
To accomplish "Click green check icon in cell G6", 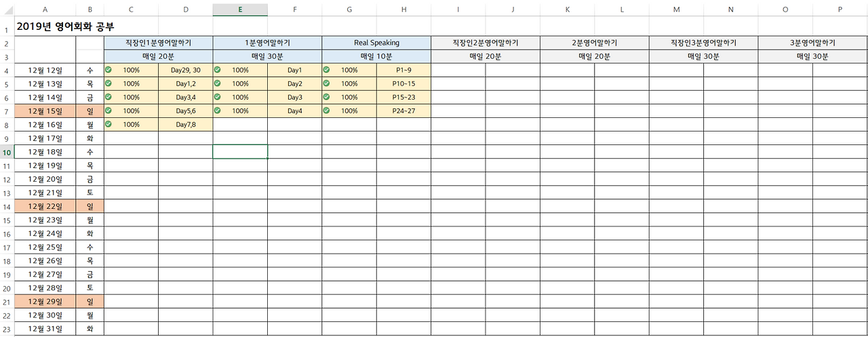I will tap(326, 97).
